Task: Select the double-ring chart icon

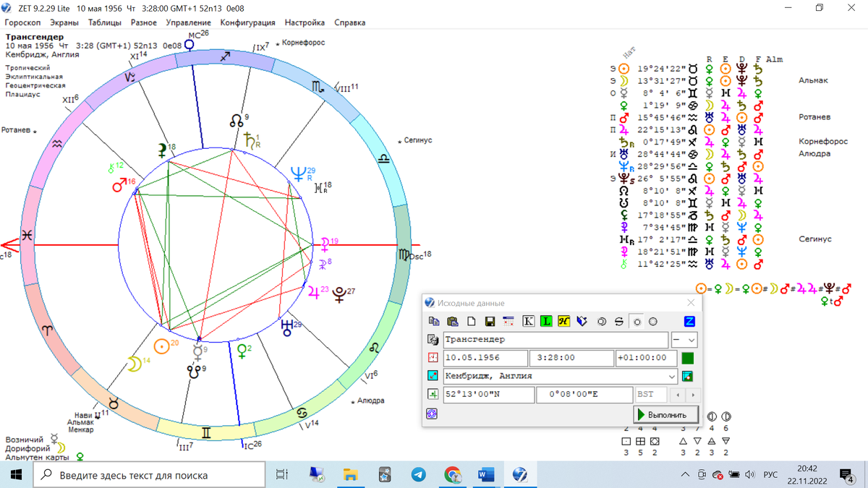Action: point(602,321)
